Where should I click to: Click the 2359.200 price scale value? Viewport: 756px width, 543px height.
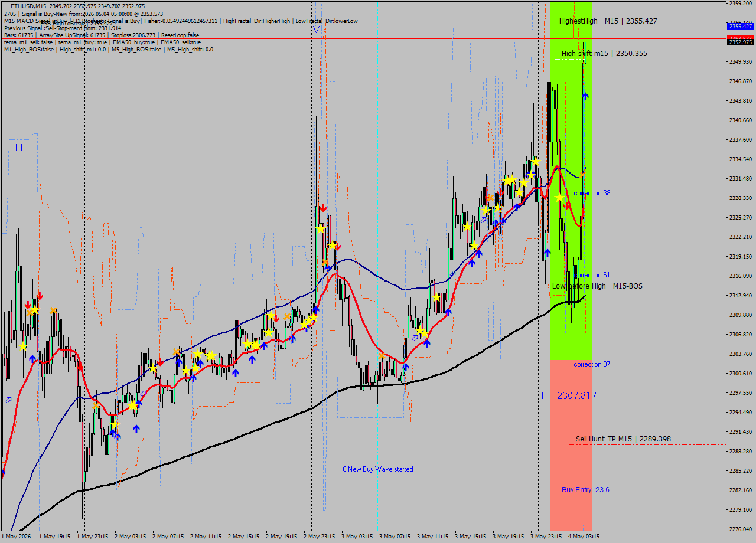pos(740,3)
